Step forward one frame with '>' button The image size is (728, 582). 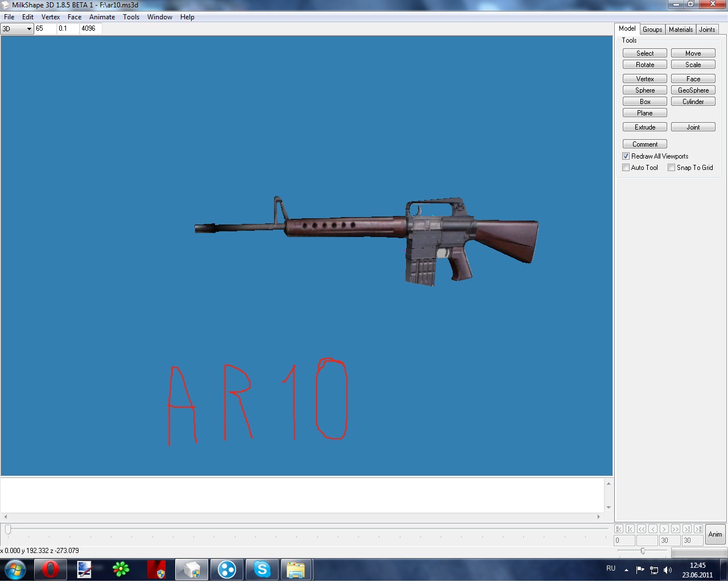[x=664, y=529]
